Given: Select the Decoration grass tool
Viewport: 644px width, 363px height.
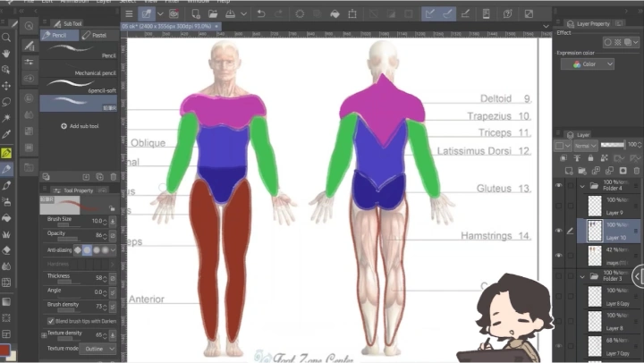Looking at the screenshot, I should click(x=6, y=234).
